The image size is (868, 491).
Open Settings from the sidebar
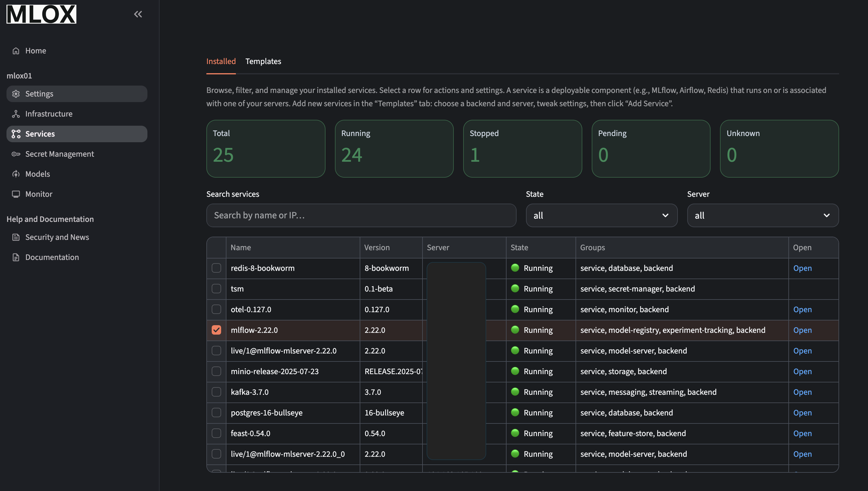39,94
